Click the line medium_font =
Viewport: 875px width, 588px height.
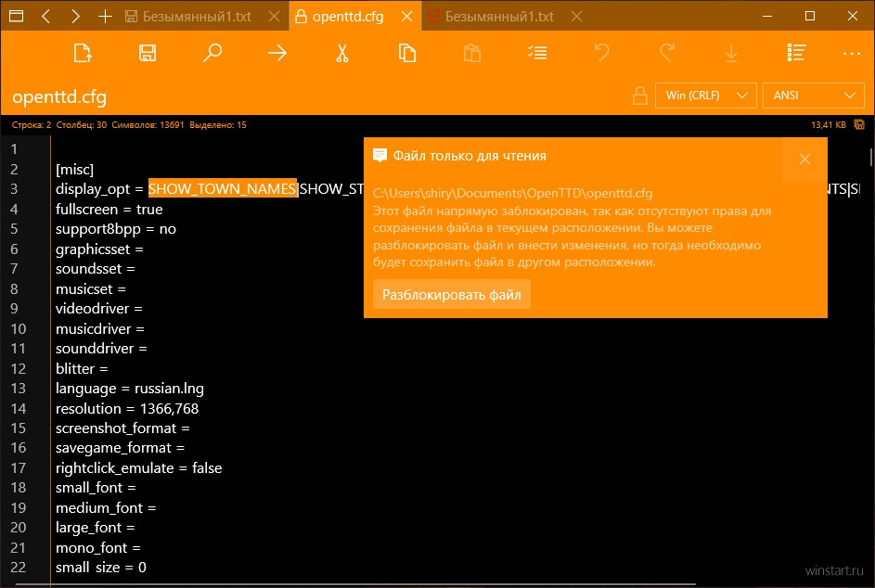(x=106, y=507)
